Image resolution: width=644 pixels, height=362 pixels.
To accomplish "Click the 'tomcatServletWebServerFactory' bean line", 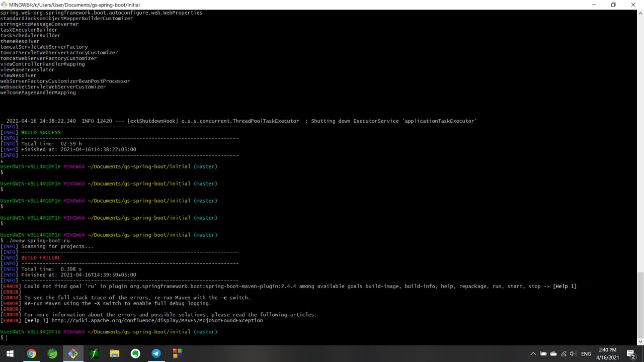I will pos(44,47).
